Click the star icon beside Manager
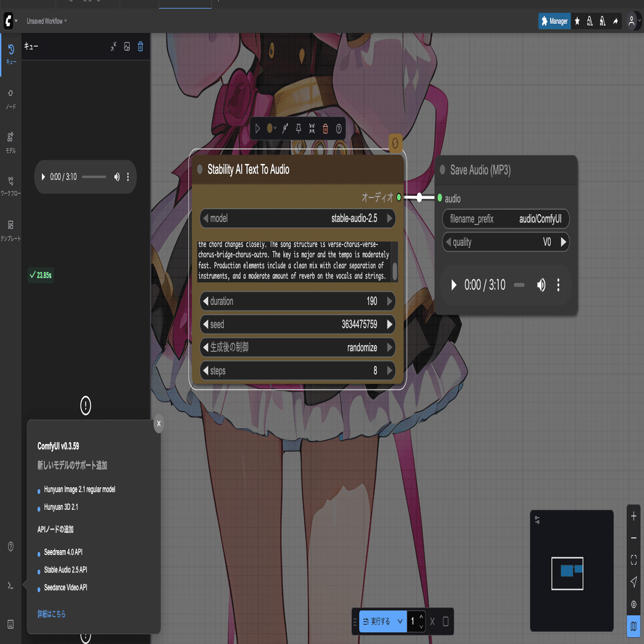Screen dimensions: 644x644 pyautogui.click(x=577, y=21)
